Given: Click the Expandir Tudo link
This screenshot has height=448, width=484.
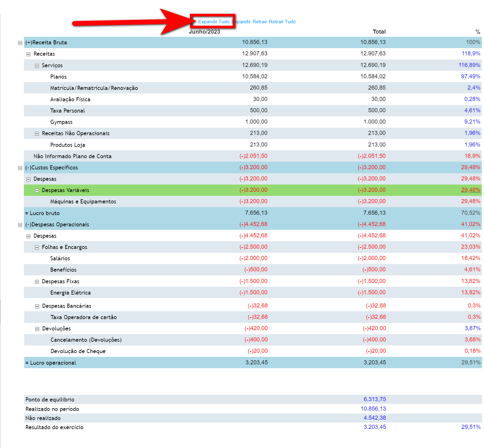Looking at the screenshot, I should [x=214, y=22].
